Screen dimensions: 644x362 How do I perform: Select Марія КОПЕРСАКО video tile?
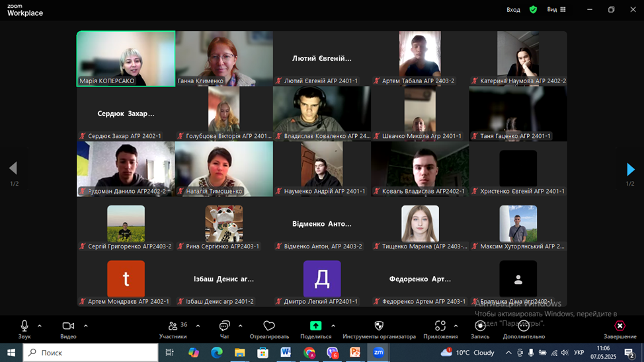(x=126, y=58)
